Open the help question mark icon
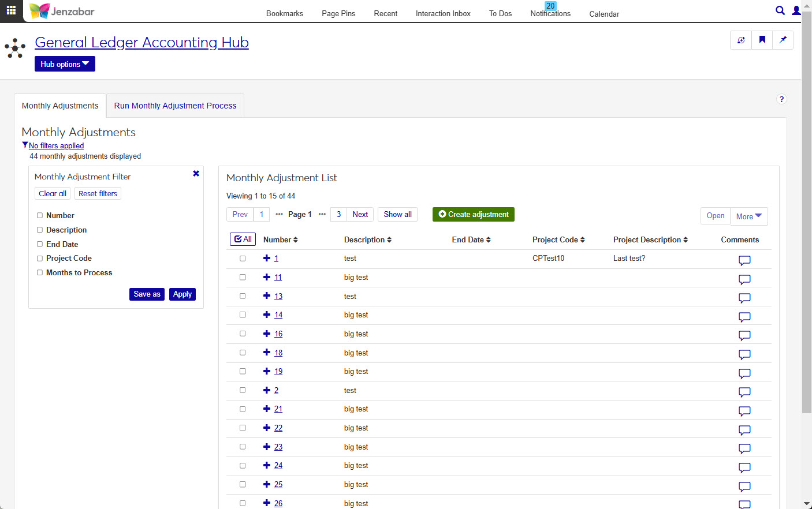This screenshot has height=509, width=812. (781, 99)
